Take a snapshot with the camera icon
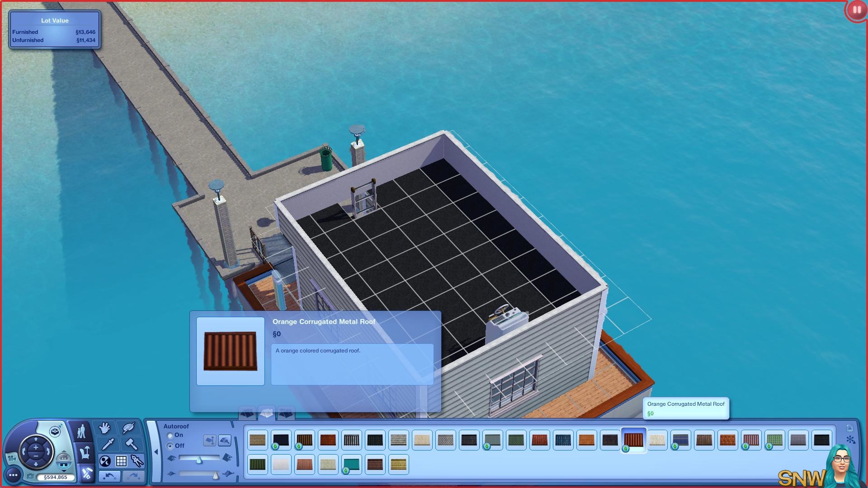This screenshot has height=488, width=868. pyautogui.click(x=30, y=476)
